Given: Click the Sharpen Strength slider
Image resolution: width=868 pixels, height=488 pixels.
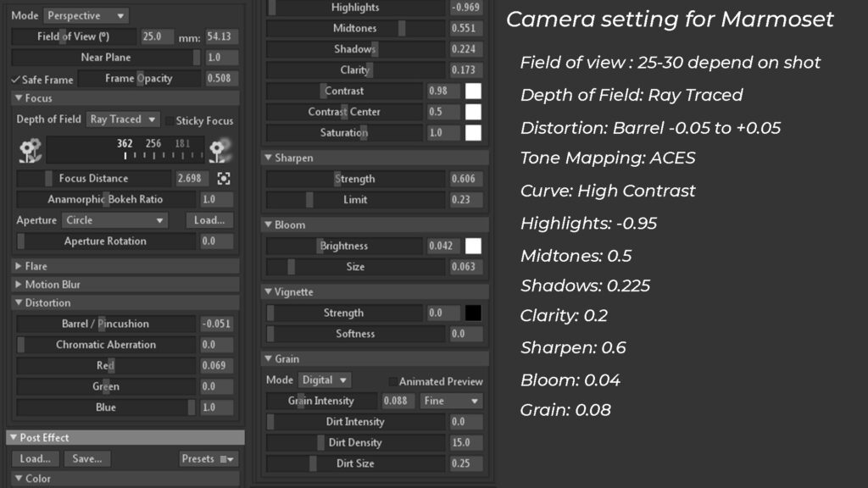Looking at the screenshot, I should tap(355, 179).
